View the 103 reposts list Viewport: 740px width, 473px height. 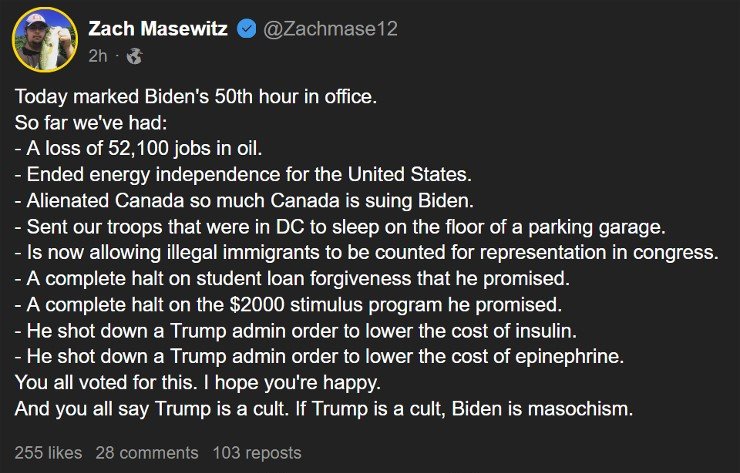point(257,453)
